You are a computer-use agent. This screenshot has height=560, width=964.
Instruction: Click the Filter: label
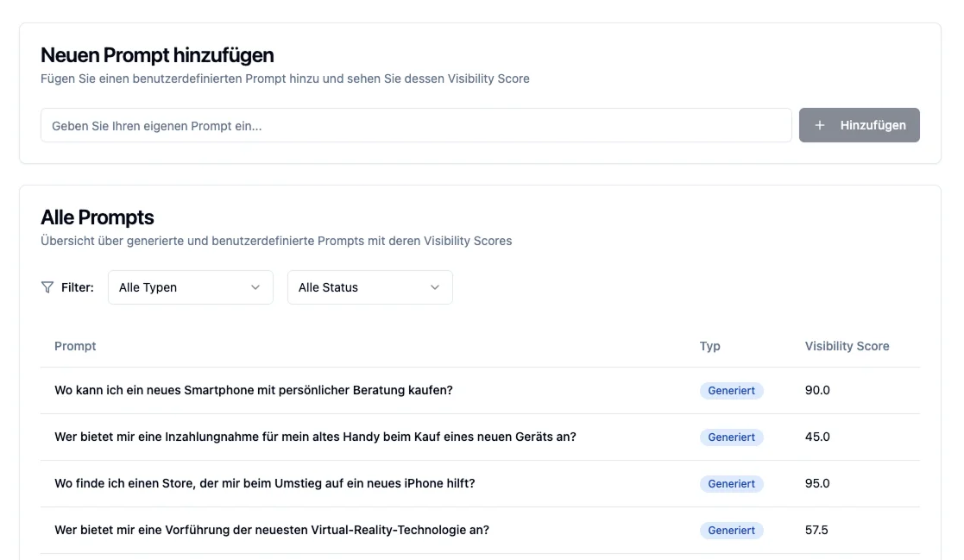78,287
